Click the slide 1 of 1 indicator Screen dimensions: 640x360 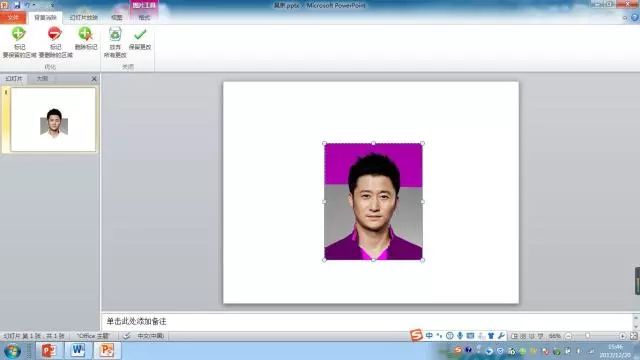(x=34, y=336)
